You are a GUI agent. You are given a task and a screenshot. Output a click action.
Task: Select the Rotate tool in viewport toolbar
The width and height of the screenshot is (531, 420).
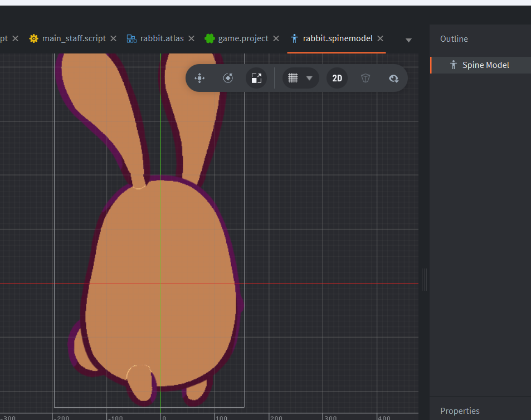pyautogui.click(x=228, y=78)
